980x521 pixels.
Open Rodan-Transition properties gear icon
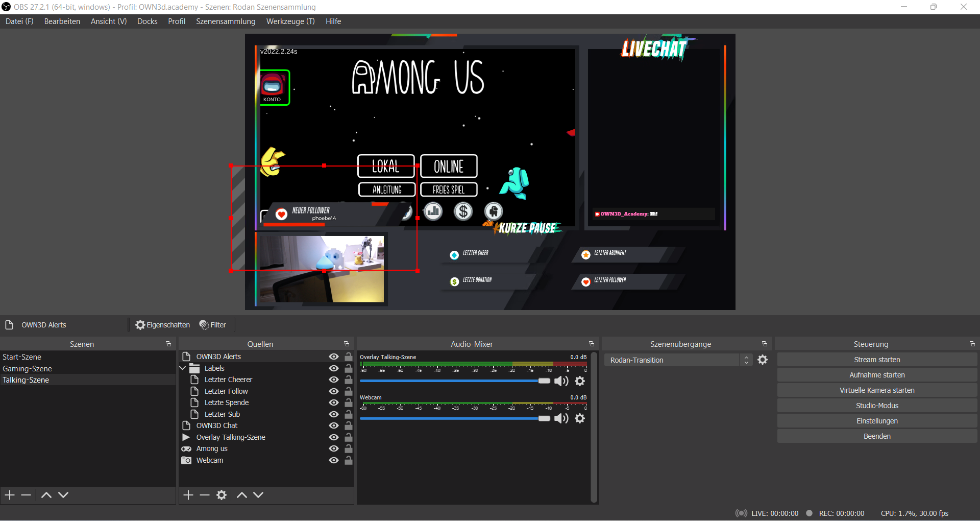[763, 360]
